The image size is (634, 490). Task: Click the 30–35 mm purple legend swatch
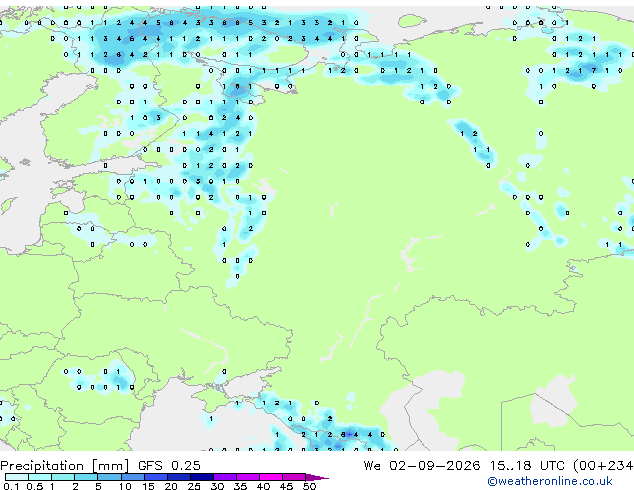[225, 477]
